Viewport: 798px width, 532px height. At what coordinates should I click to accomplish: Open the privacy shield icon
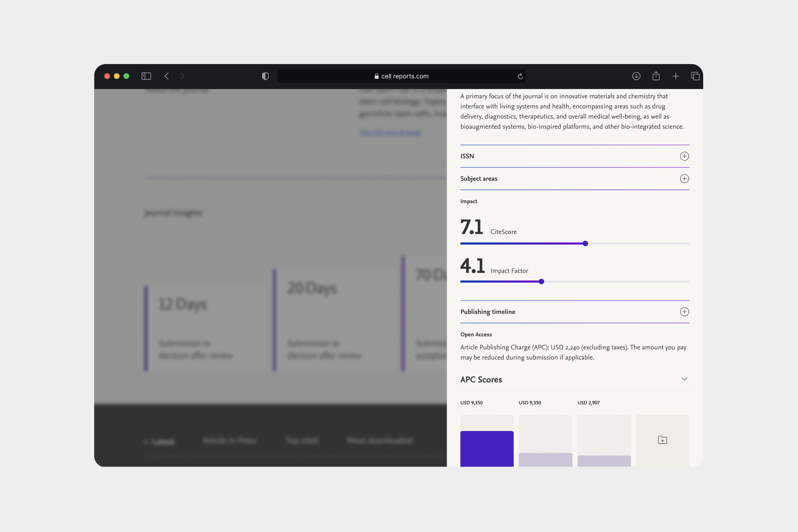(x=265, y=76)
